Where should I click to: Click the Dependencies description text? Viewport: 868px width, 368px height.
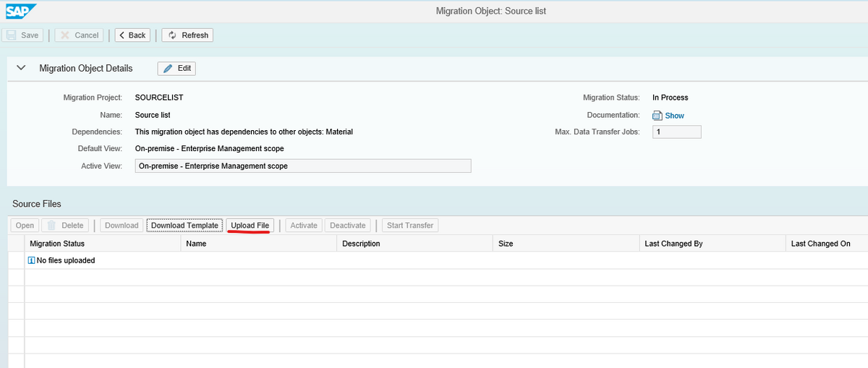(244, 132)
